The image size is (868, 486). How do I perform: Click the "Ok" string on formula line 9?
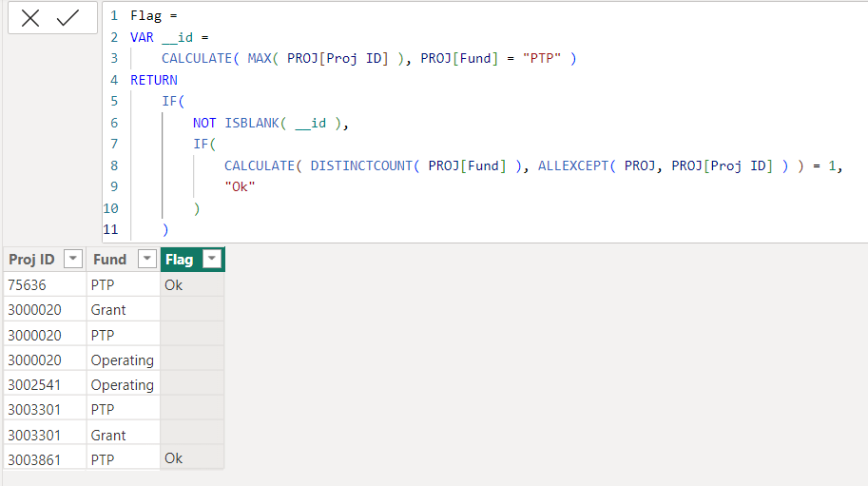(x=240, y=186)
